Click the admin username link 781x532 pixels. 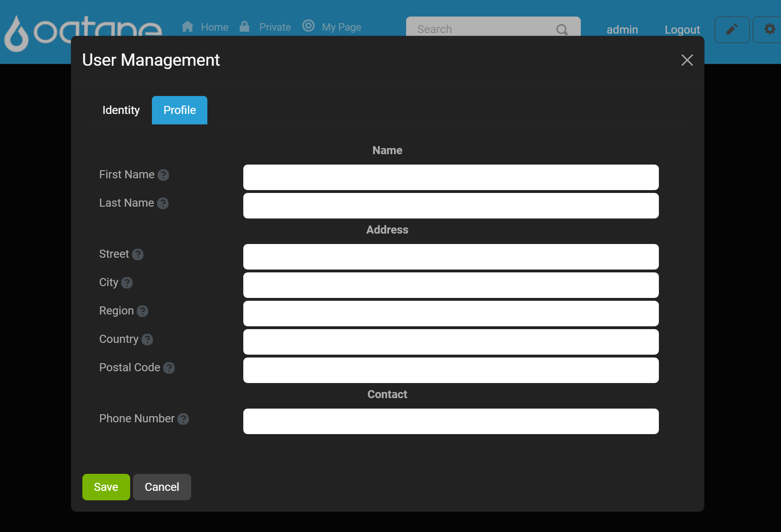(x=622, y=30)
